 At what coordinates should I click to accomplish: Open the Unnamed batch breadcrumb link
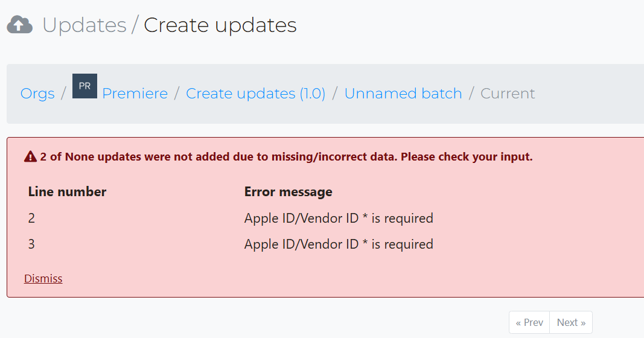403,94
